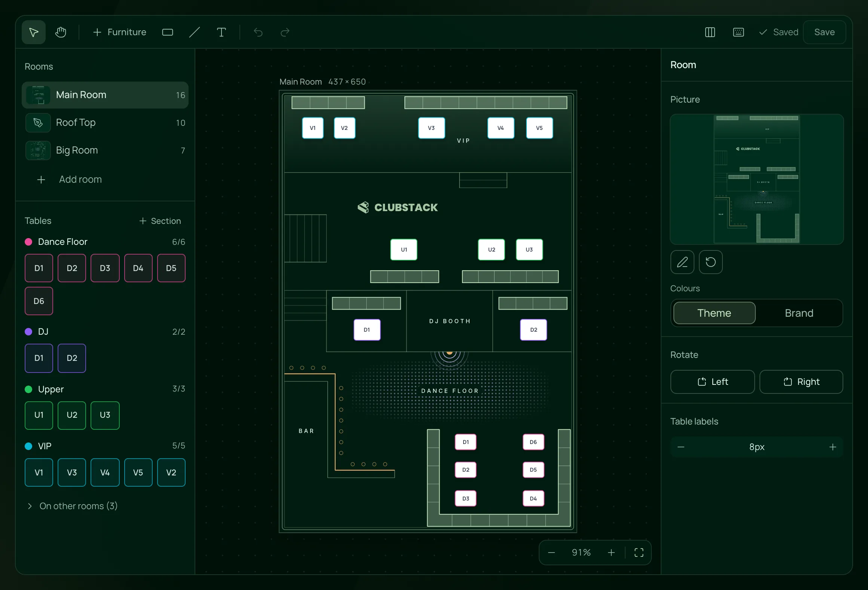Reset the room picture
Viewport: 868px width, 590px height.
click(711, 262)
